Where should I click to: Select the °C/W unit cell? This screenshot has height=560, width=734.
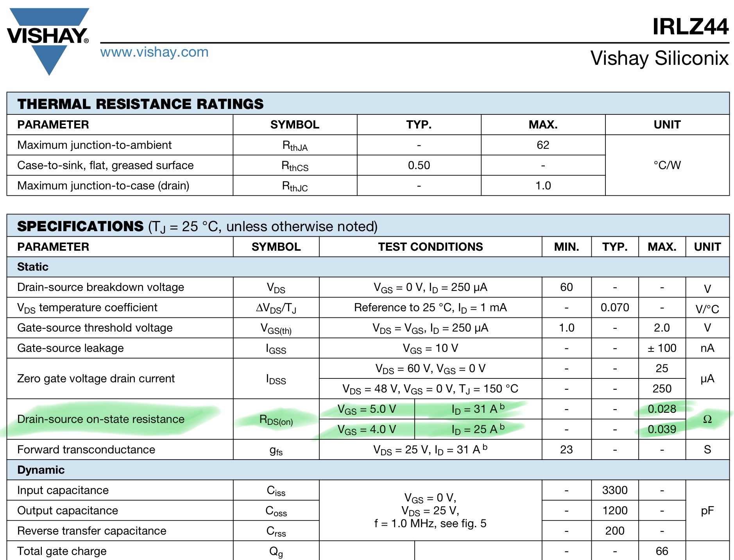click(x=667, y=165)
